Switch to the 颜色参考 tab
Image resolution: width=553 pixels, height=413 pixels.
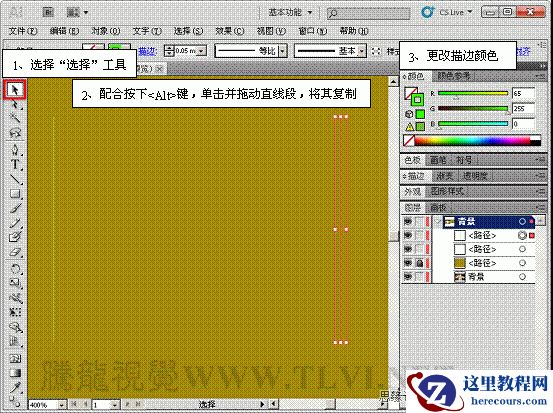[454, 76]
